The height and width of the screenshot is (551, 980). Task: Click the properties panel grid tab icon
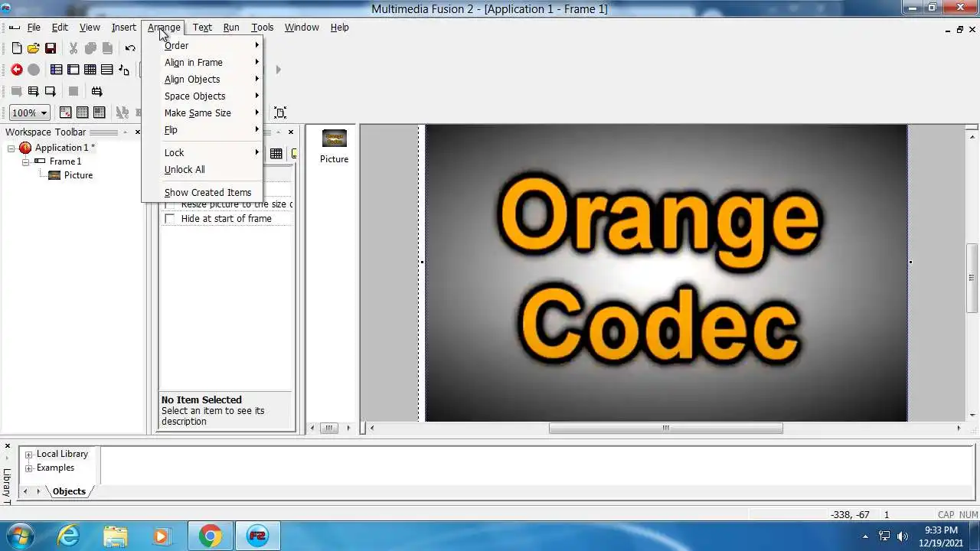[x=276, y=154]
